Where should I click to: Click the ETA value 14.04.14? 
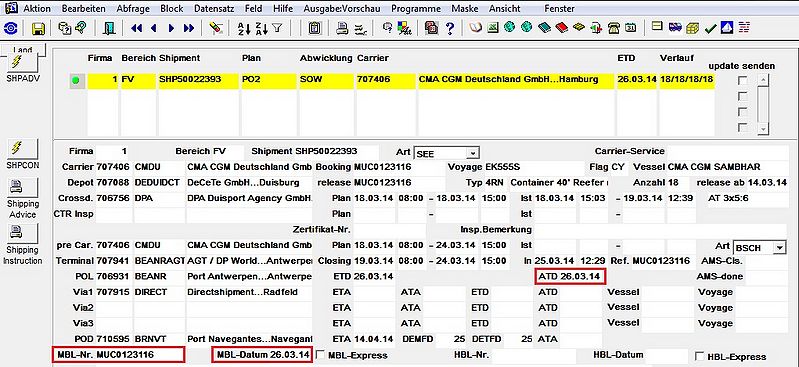tap(373, 339)
